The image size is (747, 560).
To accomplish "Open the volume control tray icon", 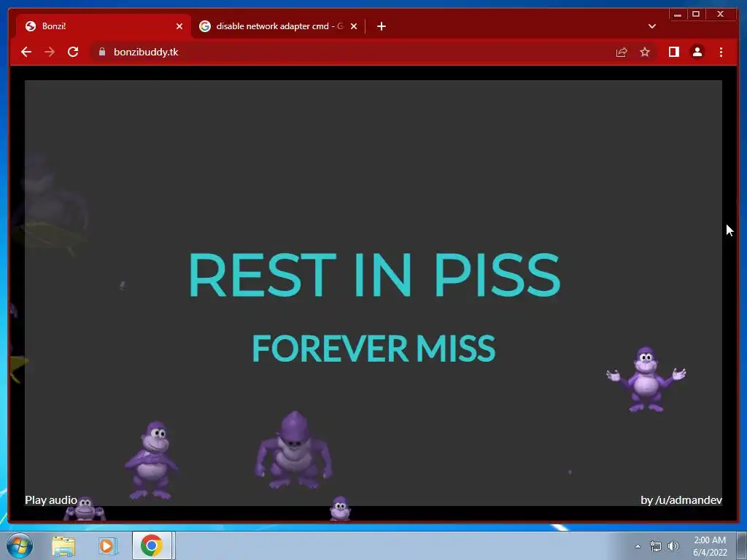I will [673, 546].
